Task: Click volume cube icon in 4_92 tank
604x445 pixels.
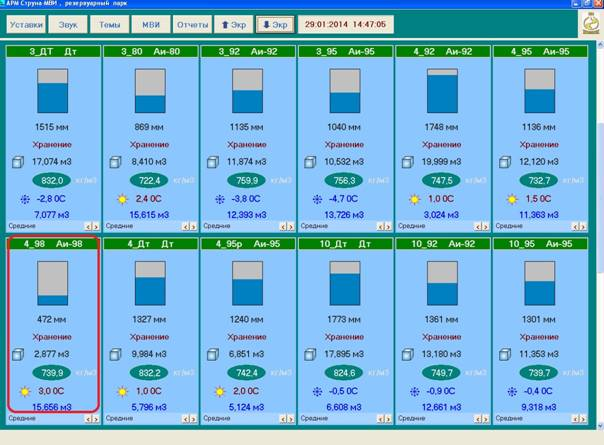Action: [408, 162]
